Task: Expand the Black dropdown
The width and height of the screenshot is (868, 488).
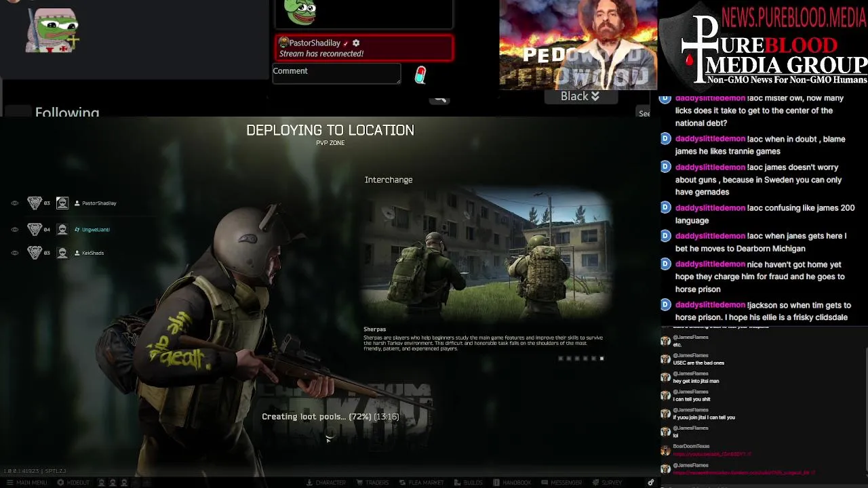Action: click(x=580, y=96)
